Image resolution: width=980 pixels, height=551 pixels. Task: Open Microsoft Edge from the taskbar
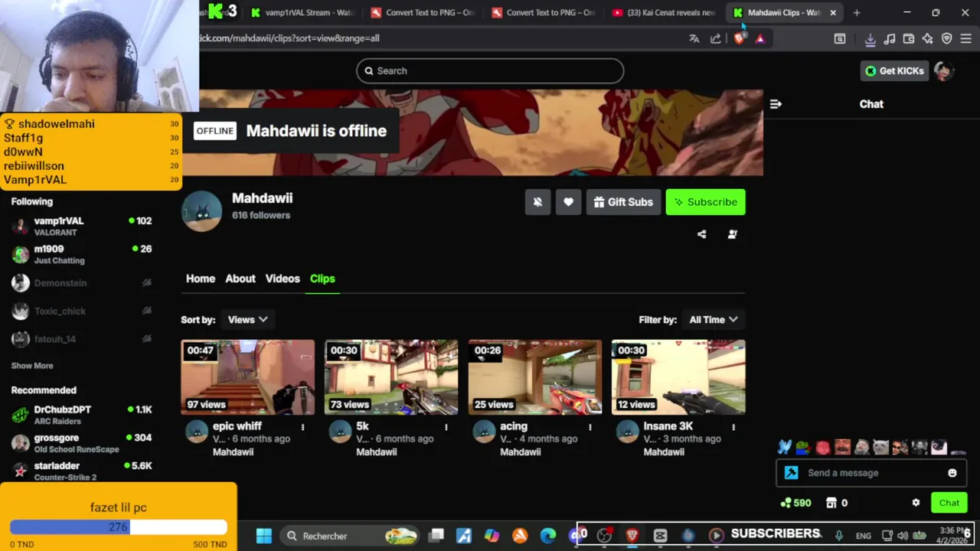coord(548,536)
